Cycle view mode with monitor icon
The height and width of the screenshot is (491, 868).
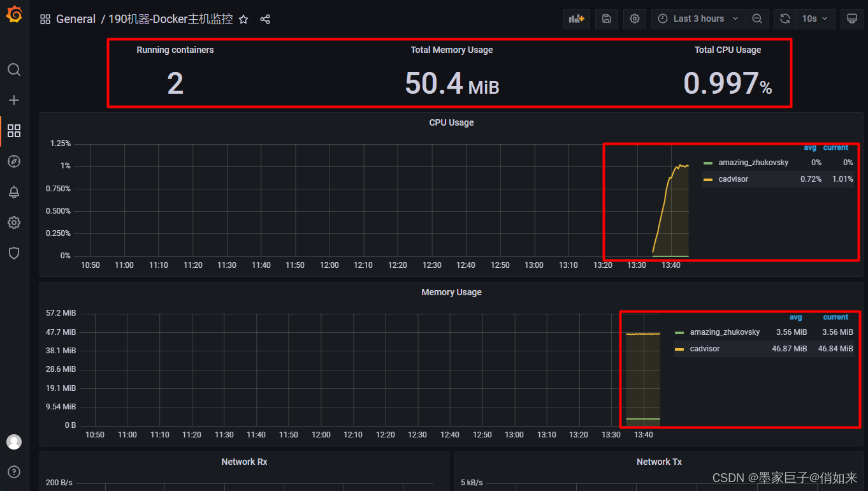pyautogui.click(x=852, y=18)
